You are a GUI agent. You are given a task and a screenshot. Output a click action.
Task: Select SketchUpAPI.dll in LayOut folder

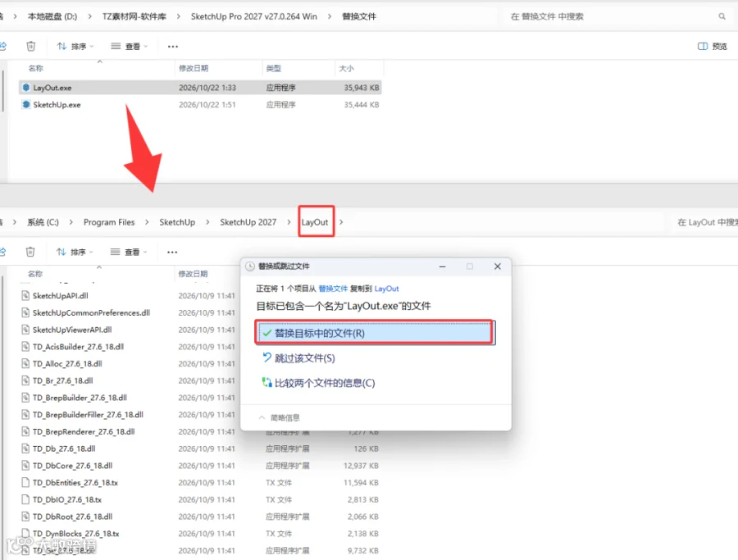60,295
